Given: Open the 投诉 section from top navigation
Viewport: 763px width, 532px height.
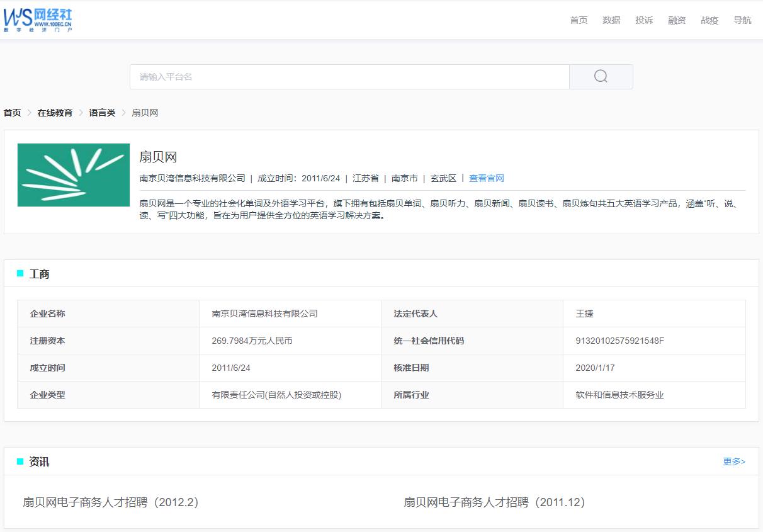Looking at the screenshot, I should (644, 20).
